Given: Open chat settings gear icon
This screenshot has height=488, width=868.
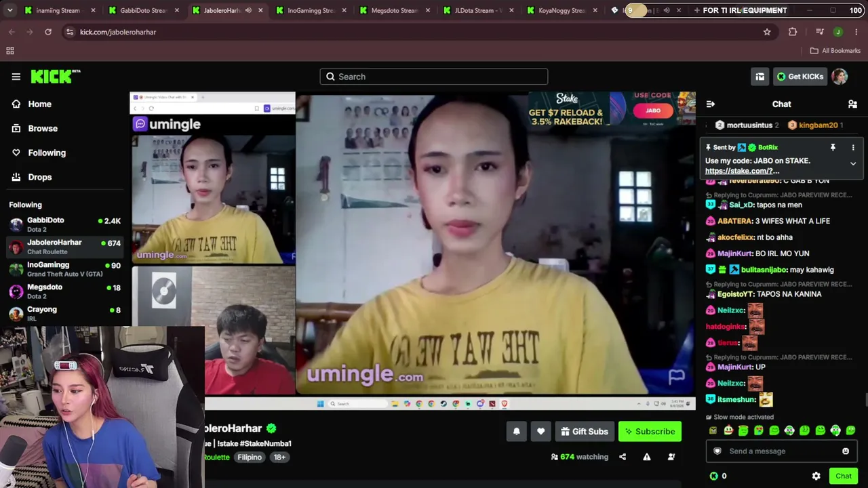Looking at the screenshot, I should [816, 476].
